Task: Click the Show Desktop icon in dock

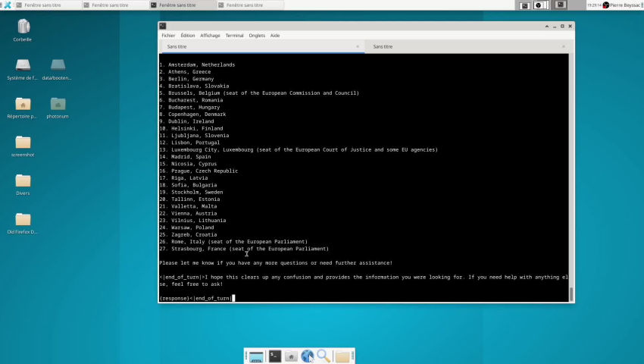Action: pyautogui.click(x=256, y=356)
